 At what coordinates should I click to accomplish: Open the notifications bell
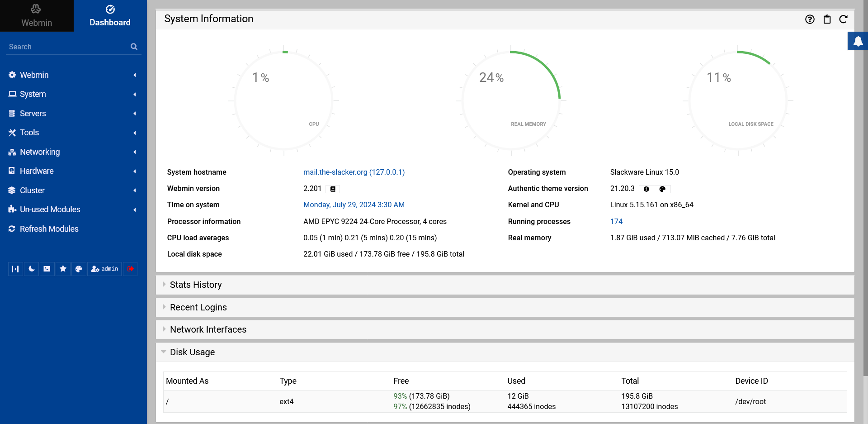point(858,41)
